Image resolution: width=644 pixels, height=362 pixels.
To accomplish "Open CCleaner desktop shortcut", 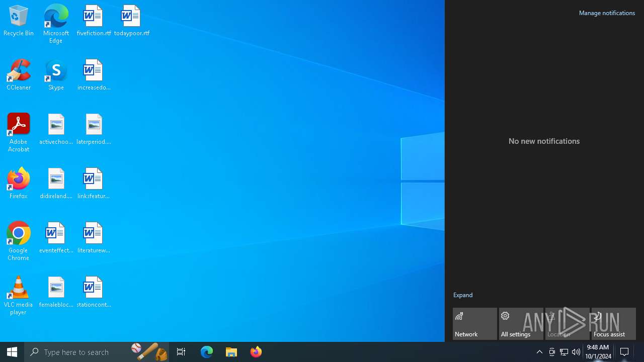I will [x=19, y=75].
